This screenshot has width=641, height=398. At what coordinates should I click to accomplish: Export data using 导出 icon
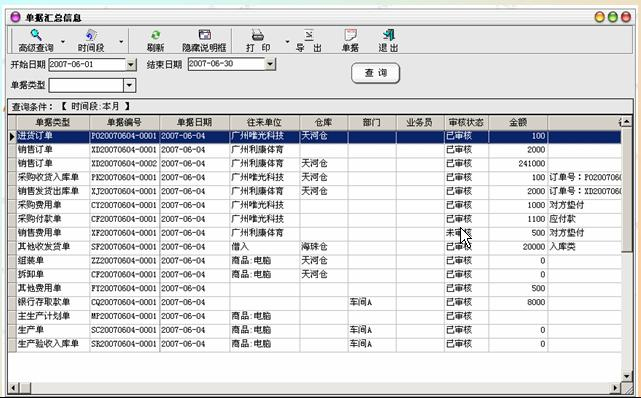pos(309,40)
